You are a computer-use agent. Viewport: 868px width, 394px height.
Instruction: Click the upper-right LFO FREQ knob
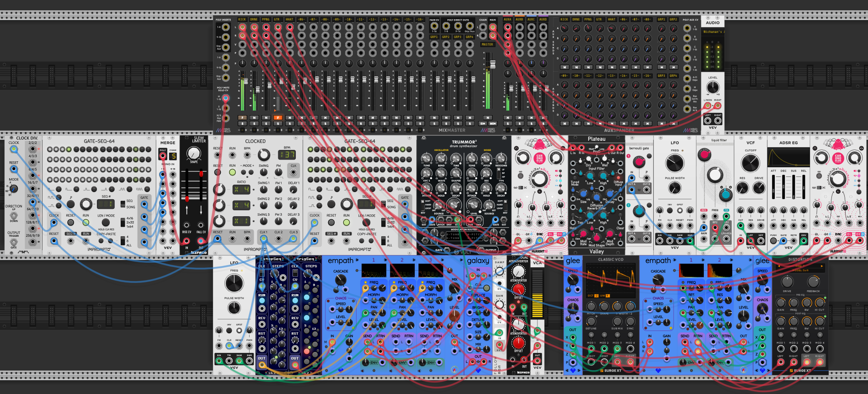(675, 163)
